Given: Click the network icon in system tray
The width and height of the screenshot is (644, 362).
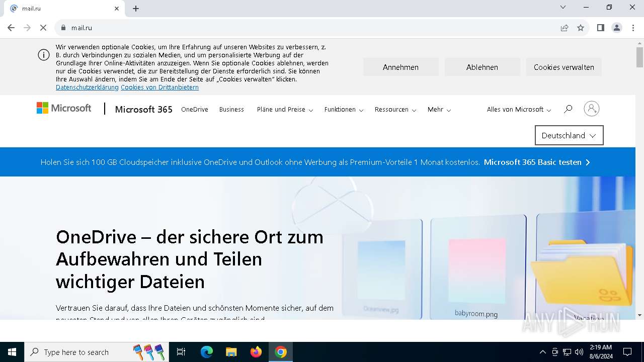Looking at the screenshot, I should point(567,352).
